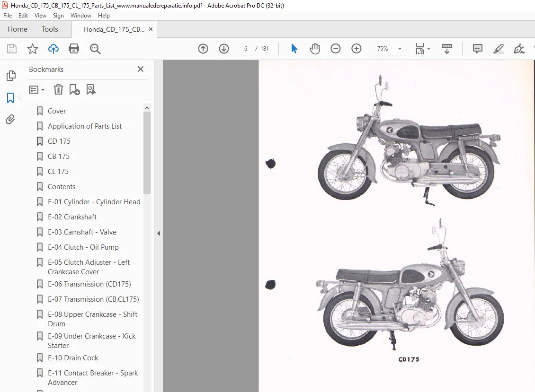Open the File menu
The image size is (535, 392).
click(8, 16)
